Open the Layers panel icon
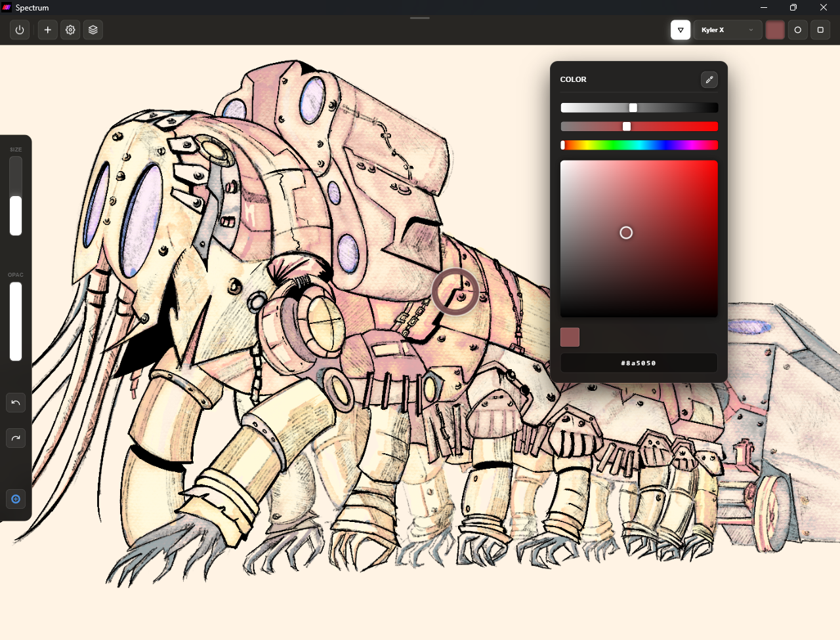Image resolution: width=840 pixels, height=640 pixels. pos(93,30)
